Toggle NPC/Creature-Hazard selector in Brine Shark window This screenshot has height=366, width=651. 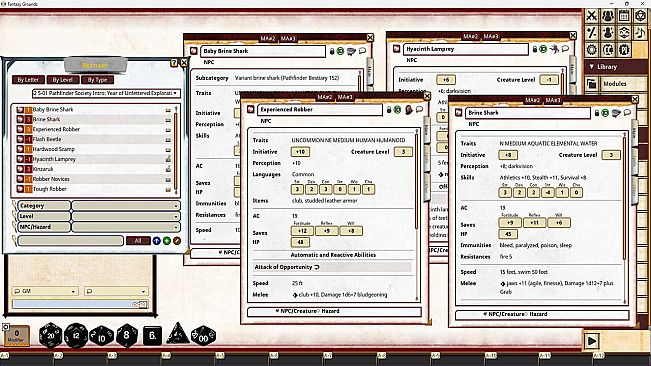[x=542, y=315]
